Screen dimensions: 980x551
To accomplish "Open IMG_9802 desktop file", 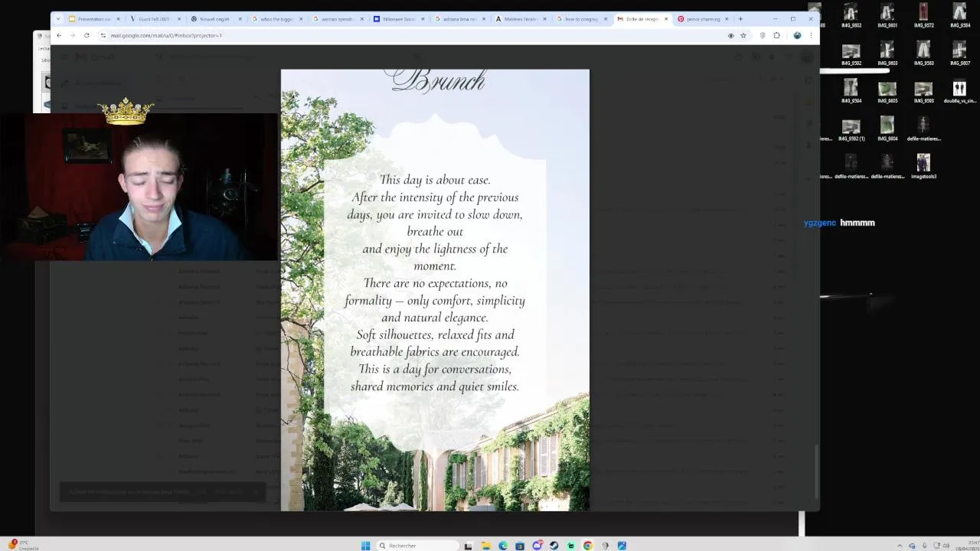I will (851, 16).
